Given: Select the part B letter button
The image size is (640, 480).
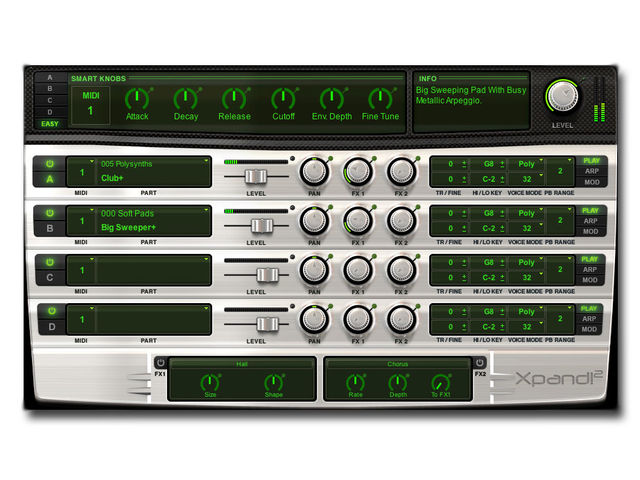Looking at the screenshot, I should tap(50, 229).
